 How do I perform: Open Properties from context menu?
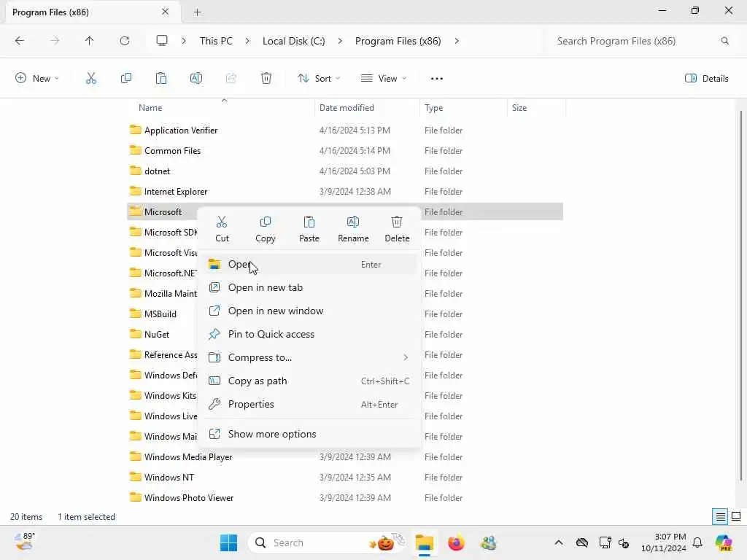pyautogui.click(x=310, y=404)
